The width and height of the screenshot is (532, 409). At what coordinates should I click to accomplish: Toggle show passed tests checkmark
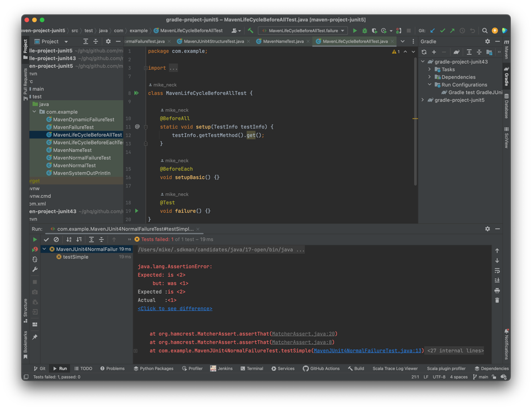pos(47,239)
